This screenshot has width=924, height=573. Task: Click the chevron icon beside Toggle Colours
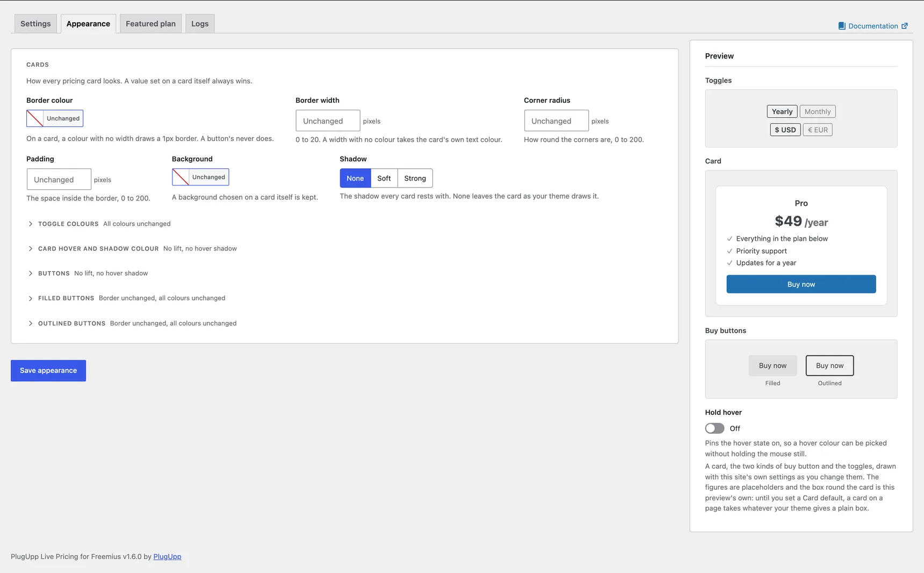[31, 224]
